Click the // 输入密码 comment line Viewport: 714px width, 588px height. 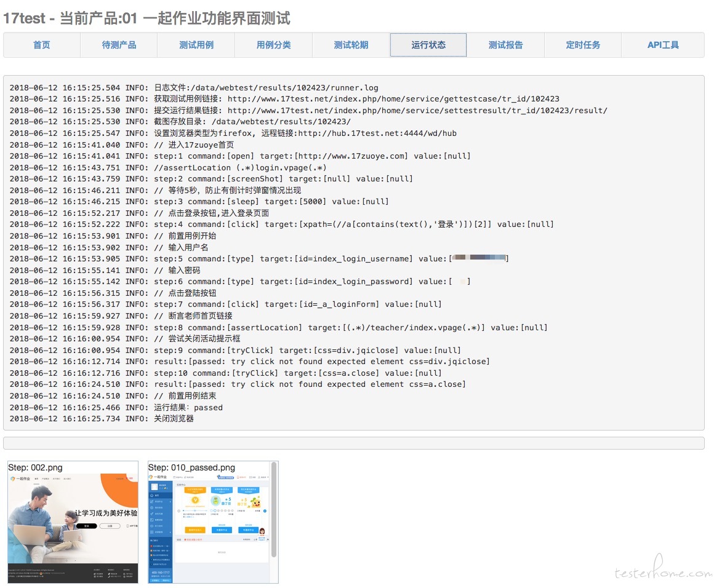[105, 271]
